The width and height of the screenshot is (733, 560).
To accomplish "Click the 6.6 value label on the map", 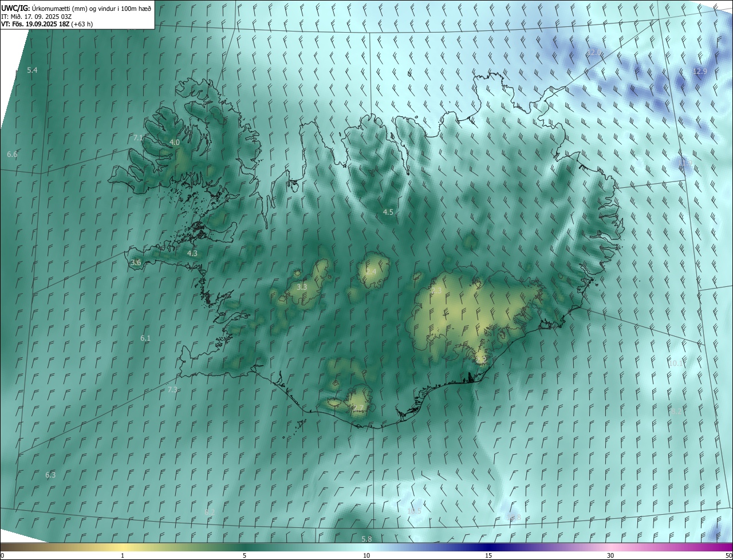I will 12,155.
